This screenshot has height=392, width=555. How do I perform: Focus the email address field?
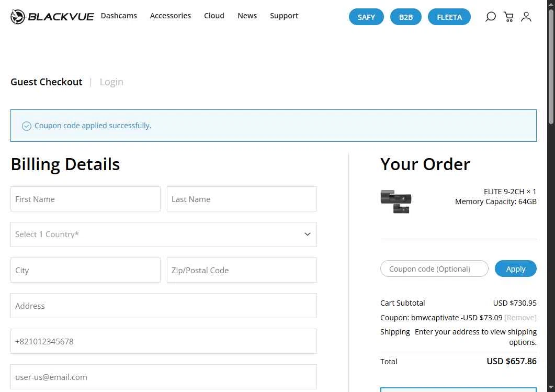[x=164, y=377]
